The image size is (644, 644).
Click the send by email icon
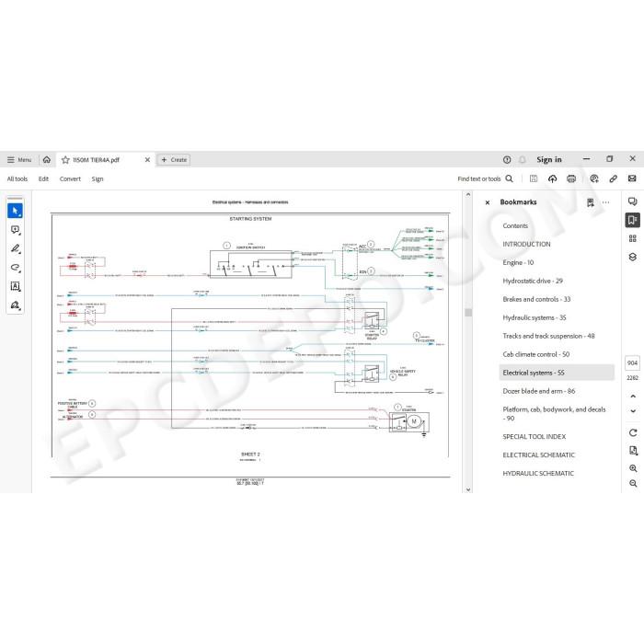tap(632, 178)
